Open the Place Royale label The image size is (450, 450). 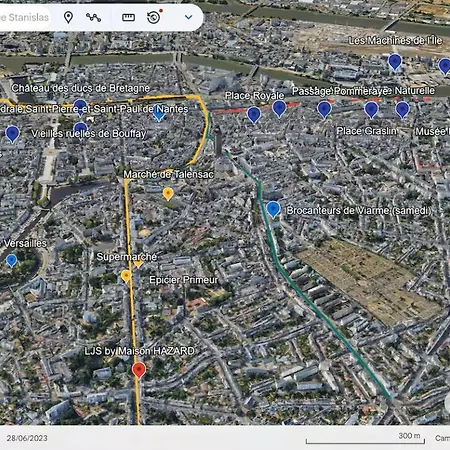click(x=254, y=96)
